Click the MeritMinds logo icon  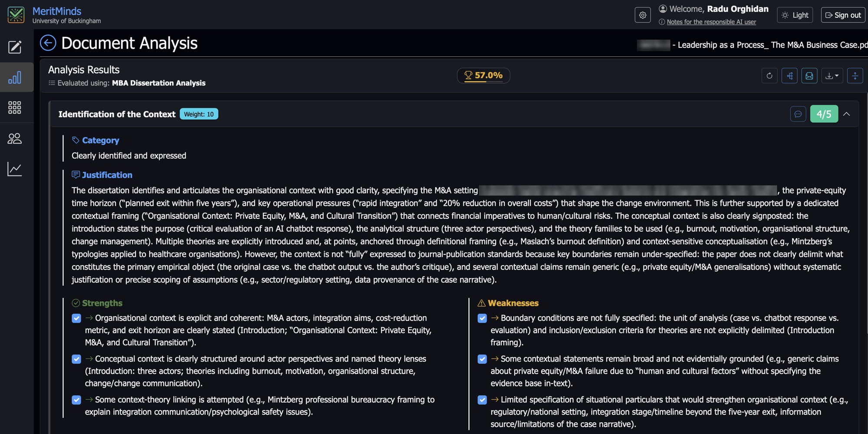tap(16, 15)
